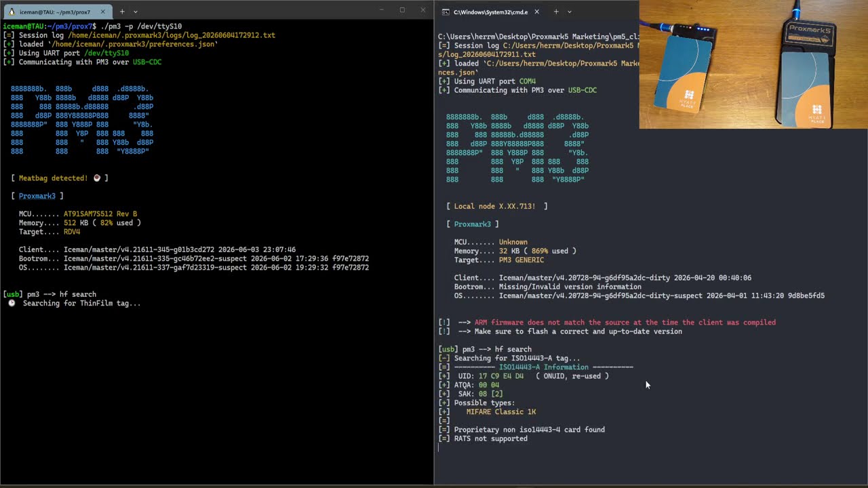The height and width of the screenshot is (488, 868).
Task: Click the UID value '17 C9 E4 D4'
Action: pos(501,376)
